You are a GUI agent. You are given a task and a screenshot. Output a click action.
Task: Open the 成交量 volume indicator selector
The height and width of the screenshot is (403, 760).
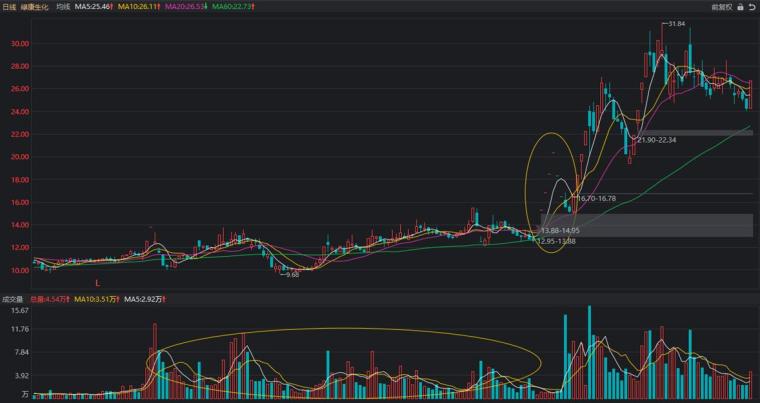tap(13, 300)
